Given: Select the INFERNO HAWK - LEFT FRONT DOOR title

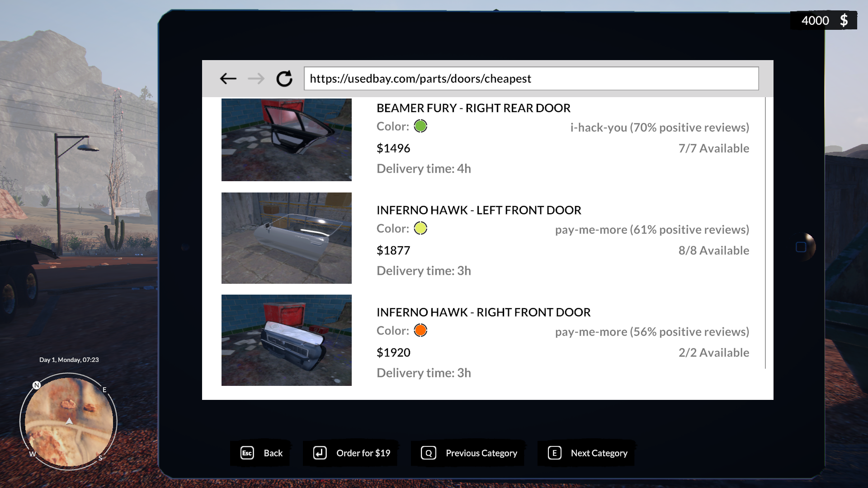Looking at the screenshot, I should [x=479, y=210].
